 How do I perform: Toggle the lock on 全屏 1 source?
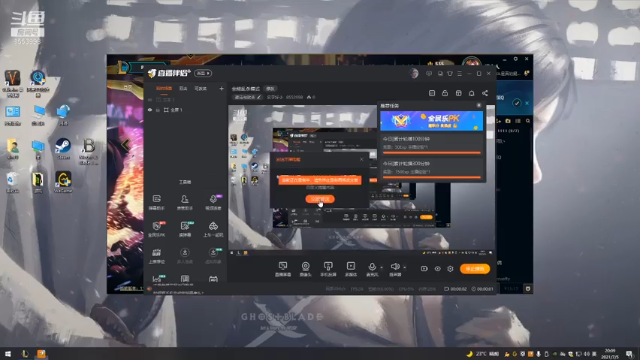click(158, 110)
